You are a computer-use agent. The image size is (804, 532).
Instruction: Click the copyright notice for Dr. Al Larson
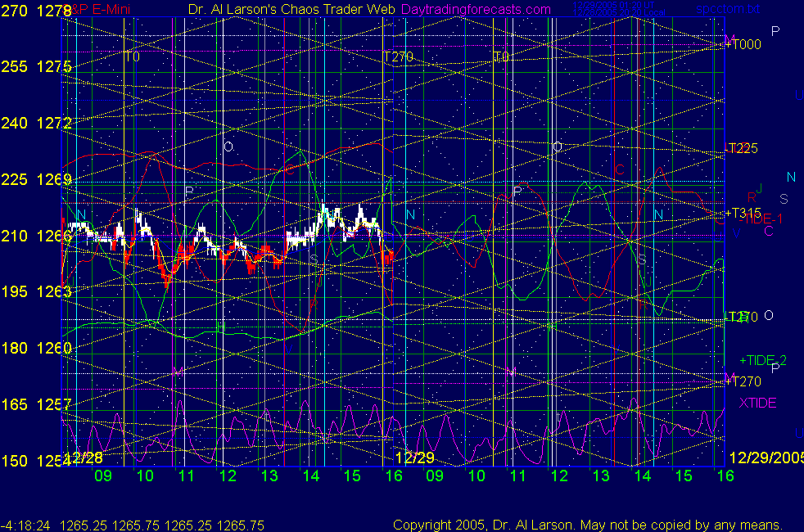coord(588,525)
